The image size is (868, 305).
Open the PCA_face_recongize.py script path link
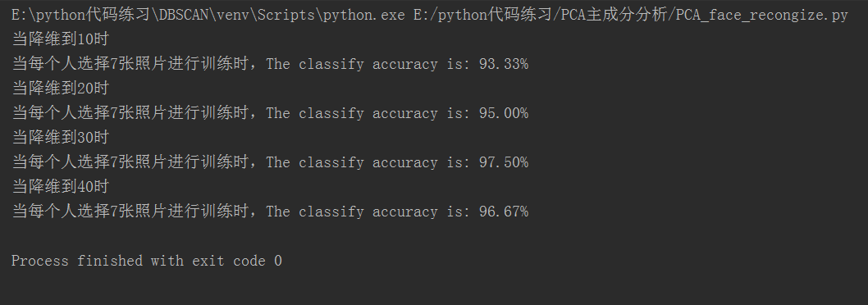coord(631,15)
